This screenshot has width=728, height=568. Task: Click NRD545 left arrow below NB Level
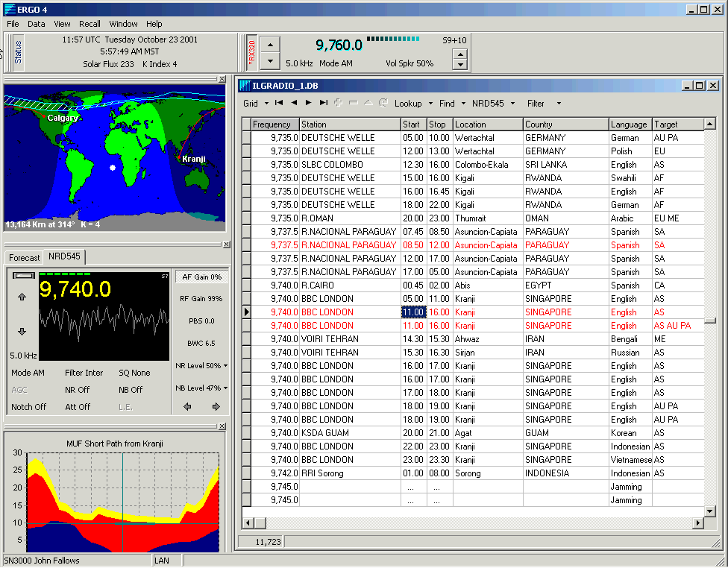pos(187,406)
